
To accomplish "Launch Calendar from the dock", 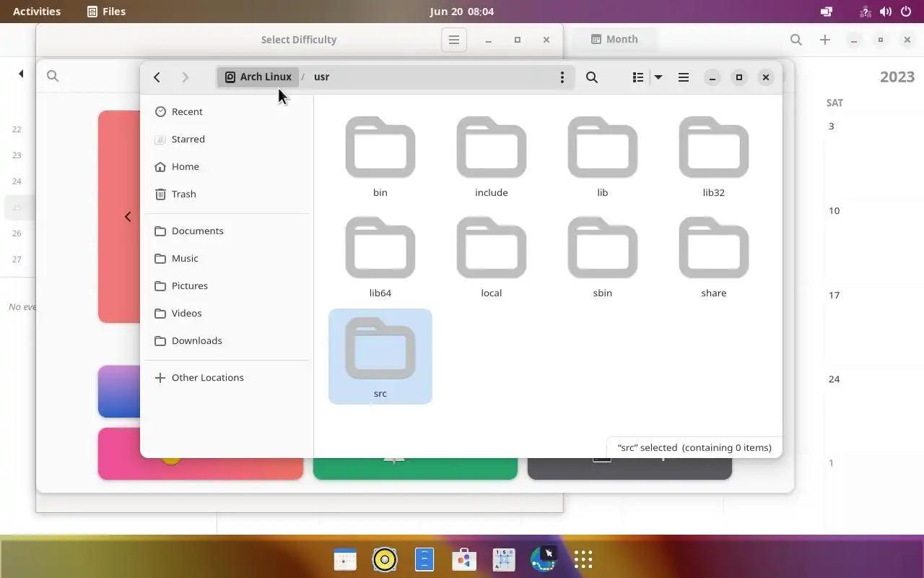I will pyautogui.click(x=345, y=559).
